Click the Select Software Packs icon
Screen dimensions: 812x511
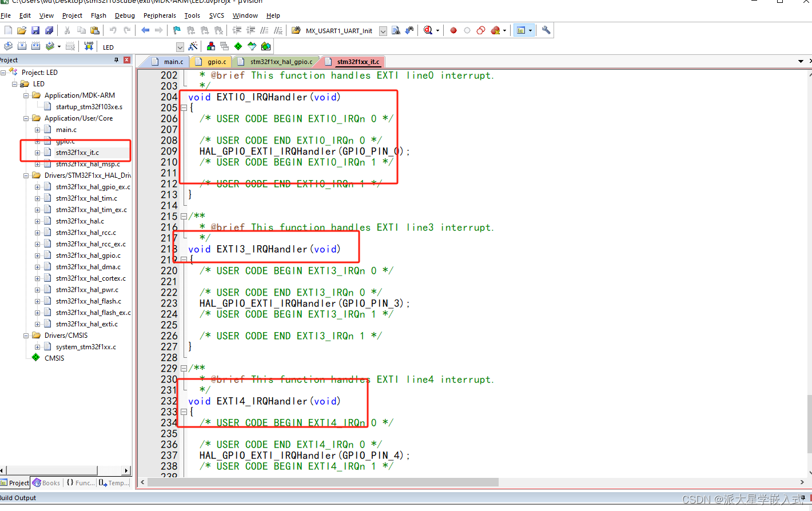[x=252, y=46]
